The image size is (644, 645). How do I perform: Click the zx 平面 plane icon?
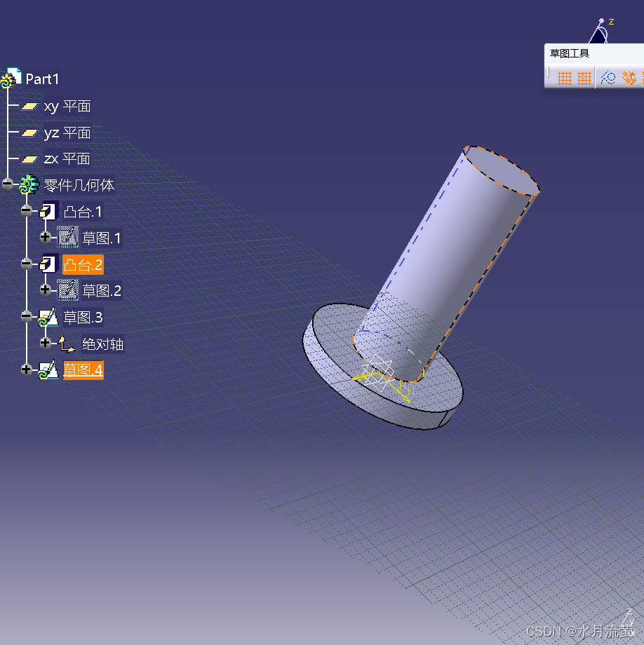[29, 159]
